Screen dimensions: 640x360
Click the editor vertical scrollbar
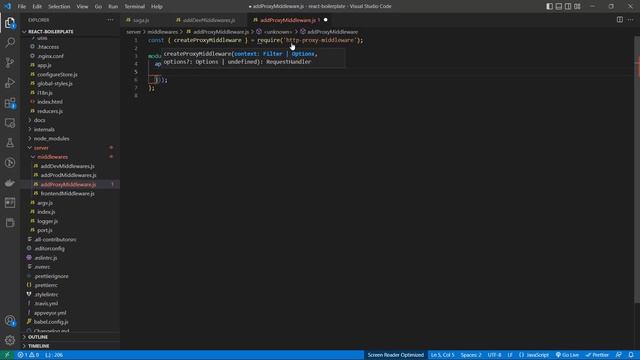point(637,171)
